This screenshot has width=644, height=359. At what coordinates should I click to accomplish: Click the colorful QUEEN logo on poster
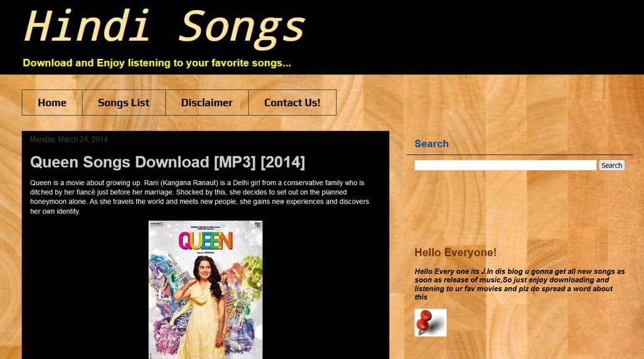[x=206, y=241]
